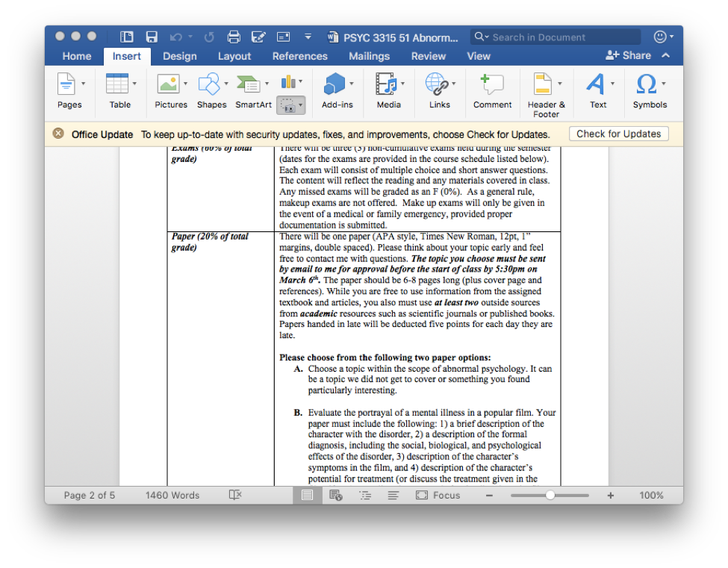Switch to Draft view

click(393, 495)
